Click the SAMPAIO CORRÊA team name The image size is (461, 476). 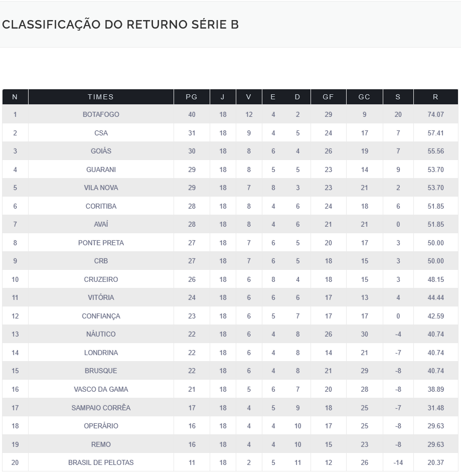tap(101, 408)
